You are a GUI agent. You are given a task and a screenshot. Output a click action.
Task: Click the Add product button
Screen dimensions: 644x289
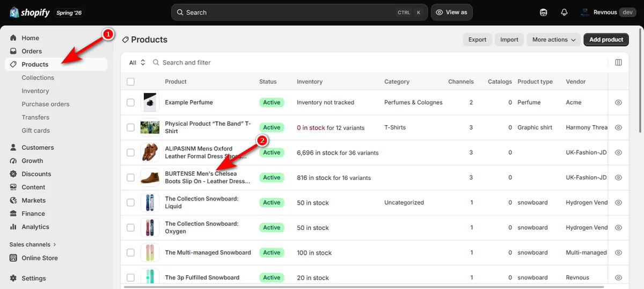[x=606, y=39]
